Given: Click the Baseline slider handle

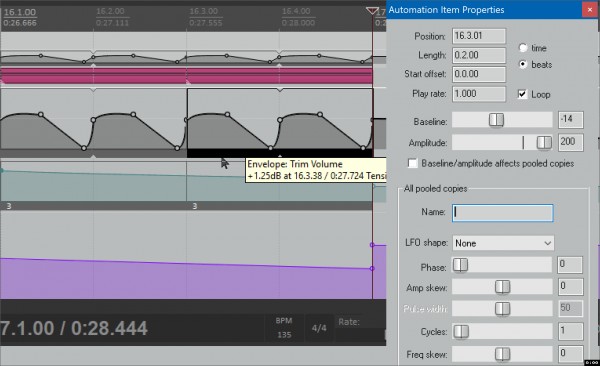Looking at the screenshot, I should (496, 120).
